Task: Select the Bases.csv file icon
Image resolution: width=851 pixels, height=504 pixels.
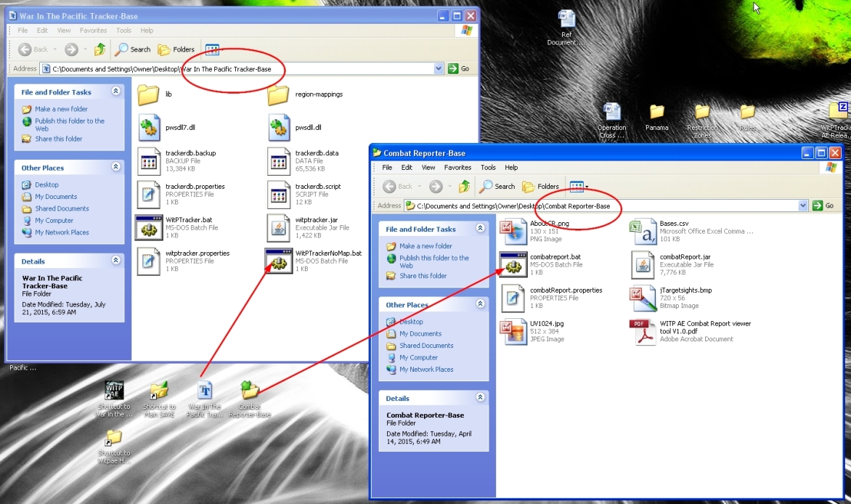Action: pyautogui.click(x=643, y=232)
